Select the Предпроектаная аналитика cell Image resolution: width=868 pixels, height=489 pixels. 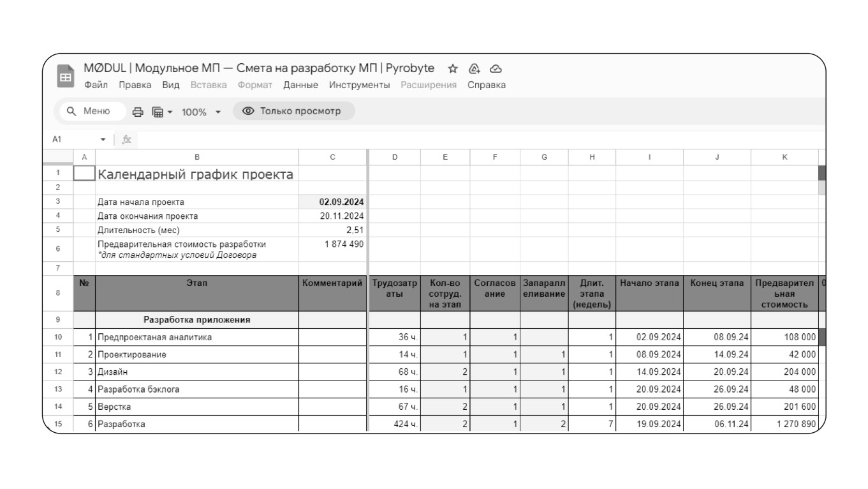coord(196,337)
